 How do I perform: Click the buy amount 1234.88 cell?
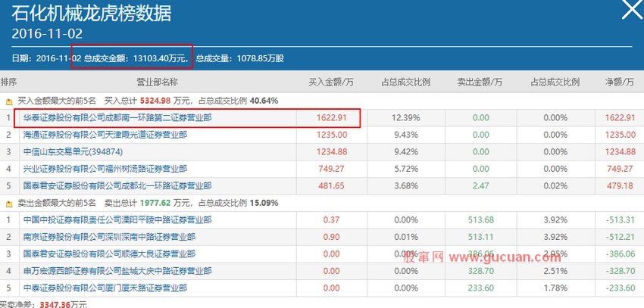pos(331,152)
